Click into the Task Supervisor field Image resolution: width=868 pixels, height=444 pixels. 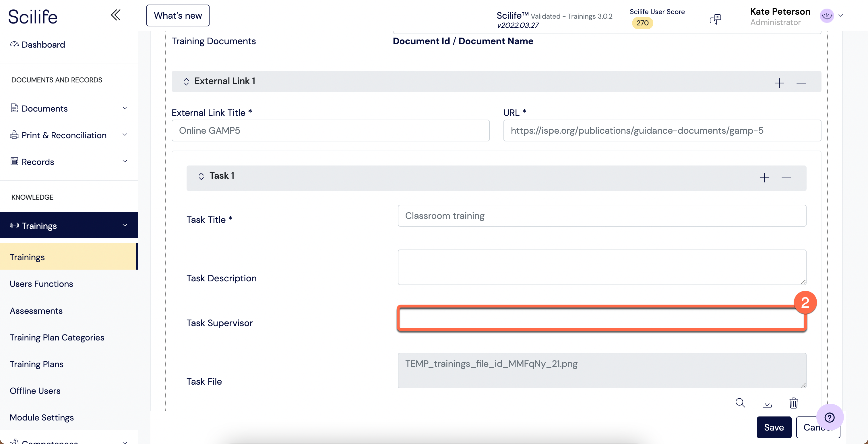click(601, 318)
